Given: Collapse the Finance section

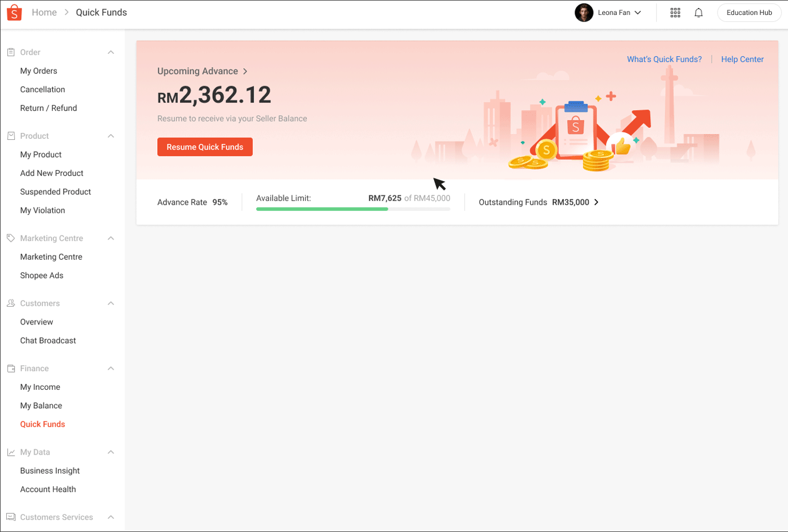Looking at the screenshot, I should 111,369.
